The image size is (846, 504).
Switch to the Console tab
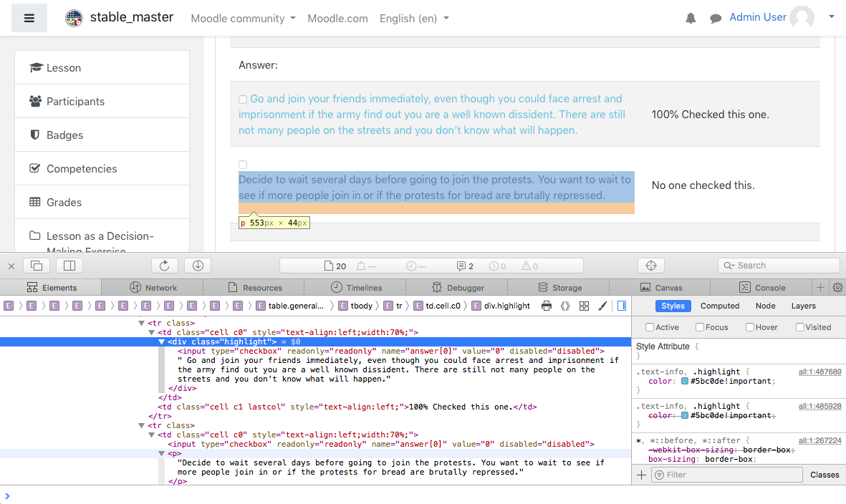762,287
